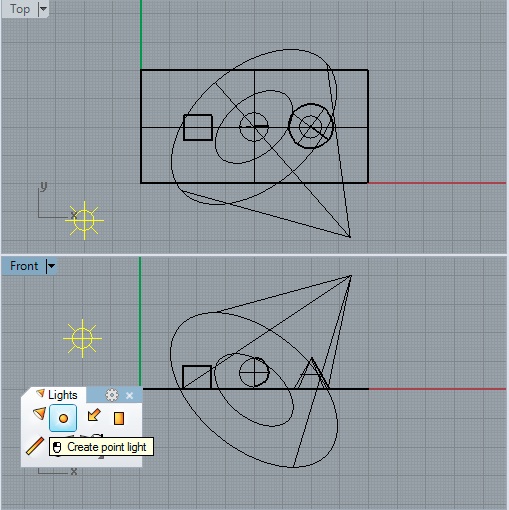This screenshot has width=509, height=510.
Task: Select the bold cone circle in Top view
Action: [x=311, y=126]
